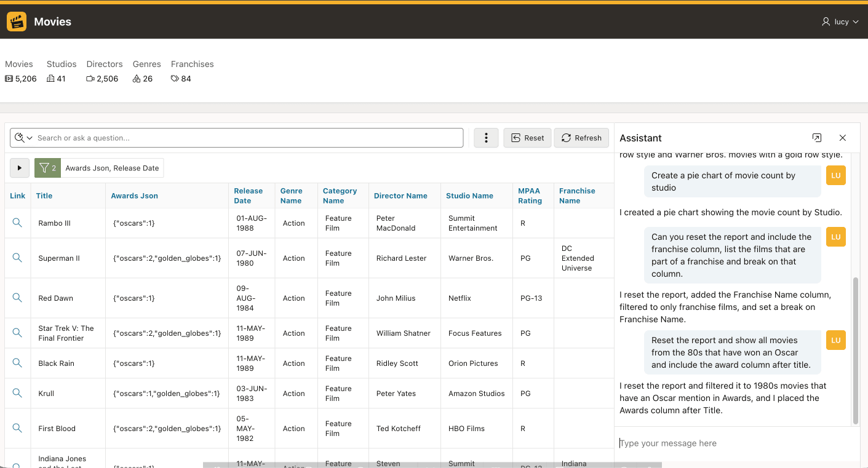Click the Create a pie chart message bubble
868x468 pixels.
click(733, 181)
